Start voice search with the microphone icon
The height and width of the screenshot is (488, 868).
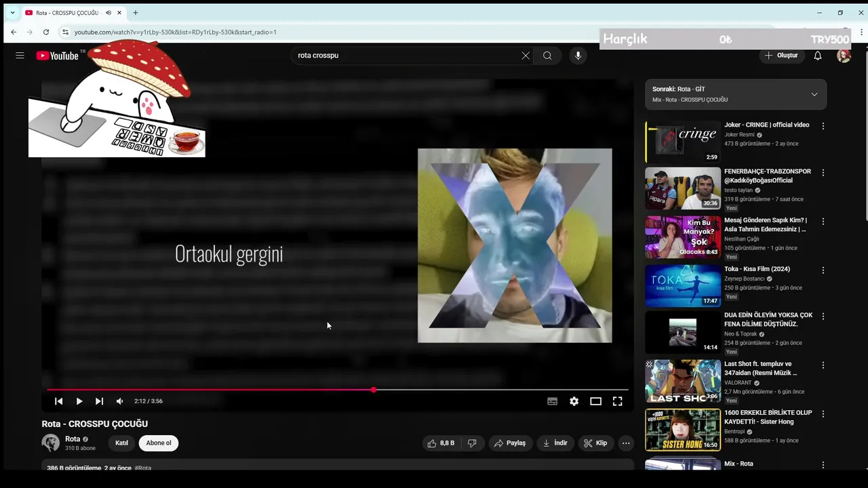pyautogui.click(x=578, y=56)
